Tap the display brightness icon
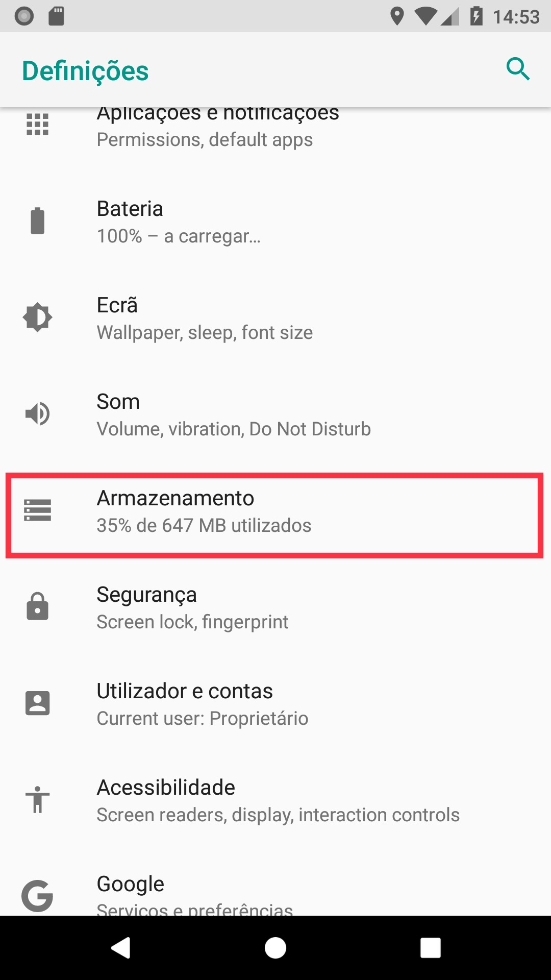The image size is (551, 980). (x=37, y=317)
